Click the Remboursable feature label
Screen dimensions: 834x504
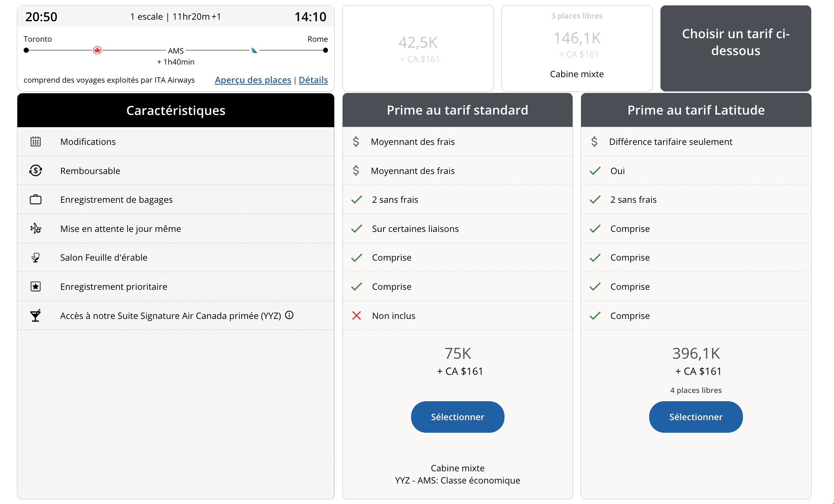click(x=90, y=171)
